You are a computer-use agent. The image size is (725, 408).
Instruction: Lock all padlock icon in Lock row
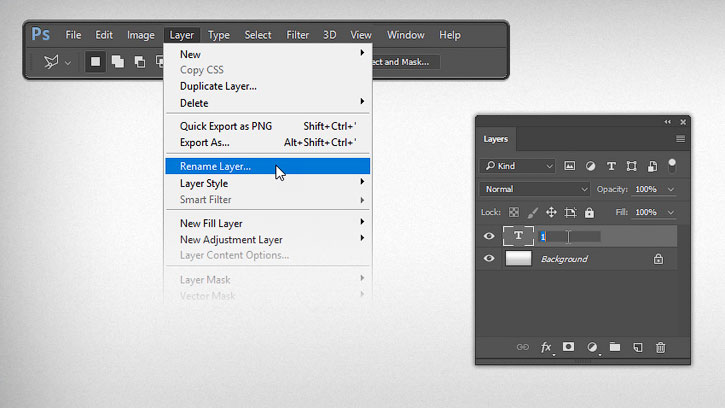pyautogui.click(x=589, y=212)
